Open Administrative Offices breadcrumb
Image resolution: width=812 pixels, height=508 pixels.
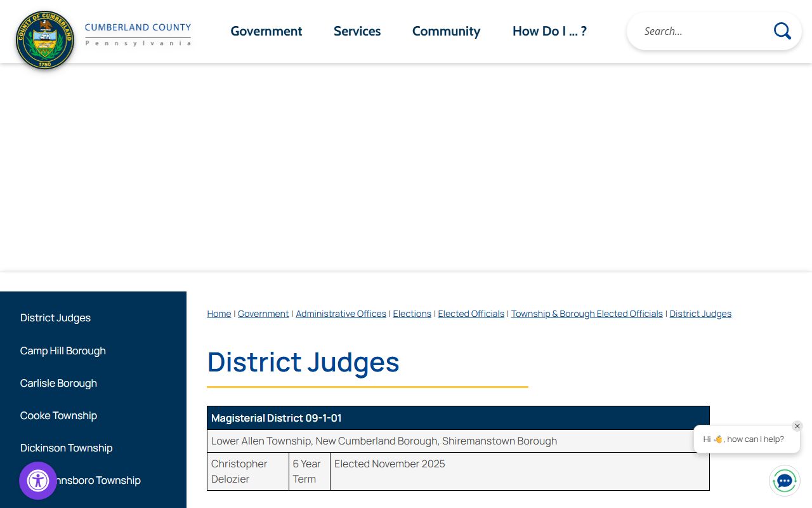pyautogui.click(x=341, y=314)
